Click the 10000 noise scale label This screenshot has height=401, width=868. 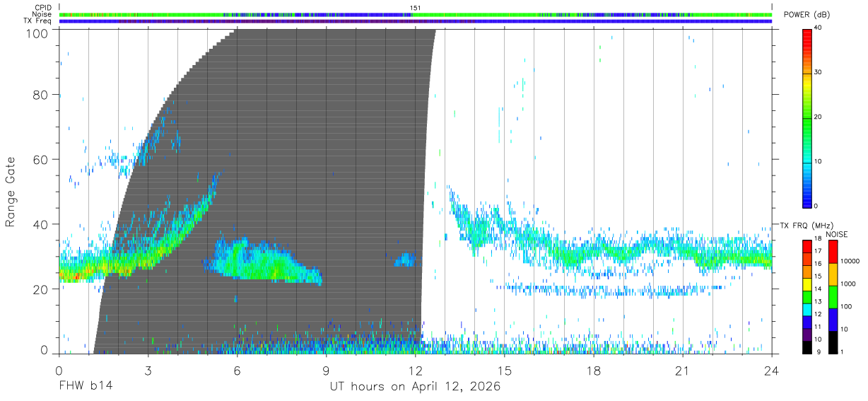(x=849, y=261)
